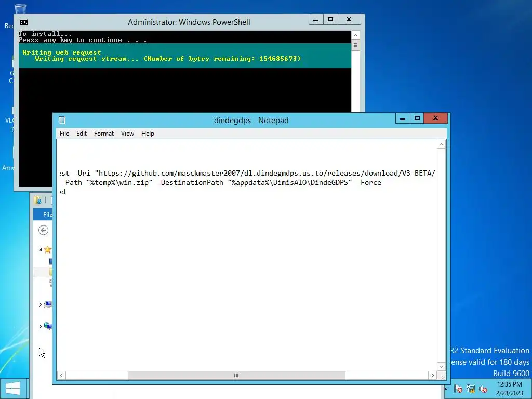Minimize the PowerShell window
The width and height of the screenshot is (532, 399).
tap(316, 19)
